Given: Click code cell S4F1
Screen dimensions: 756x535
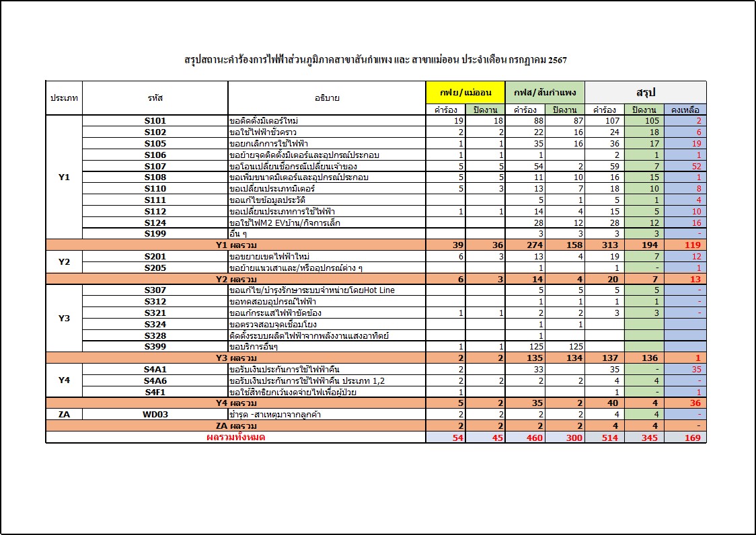Looking at the screenshot, I should tap(155, 392).
